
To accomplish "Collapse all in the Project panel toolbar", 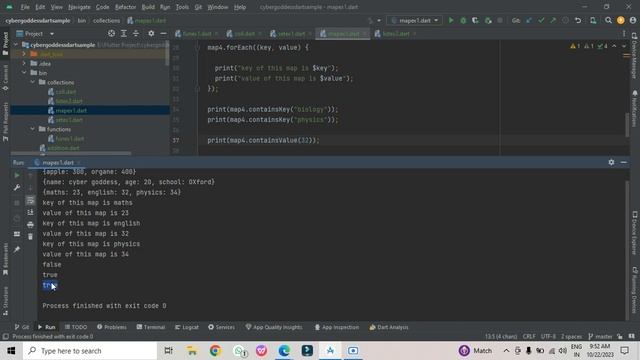I will tap(136, 33).
